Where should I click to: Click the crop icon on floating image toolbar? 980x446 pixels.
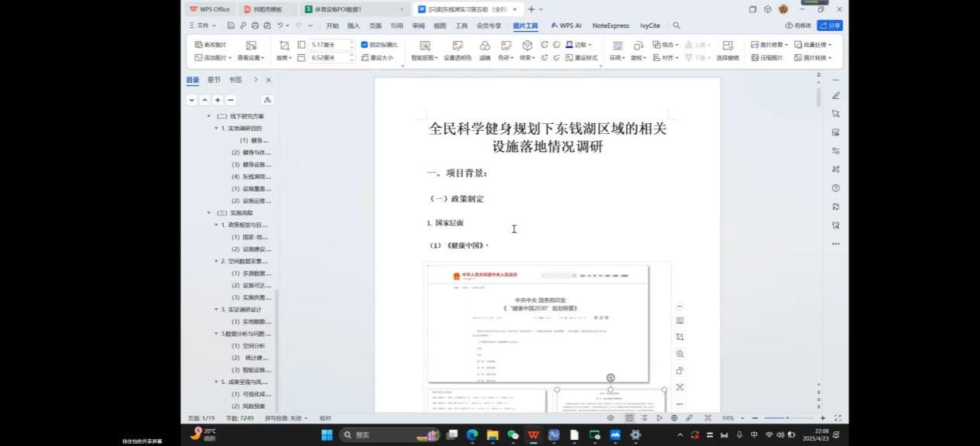[680, 338]
